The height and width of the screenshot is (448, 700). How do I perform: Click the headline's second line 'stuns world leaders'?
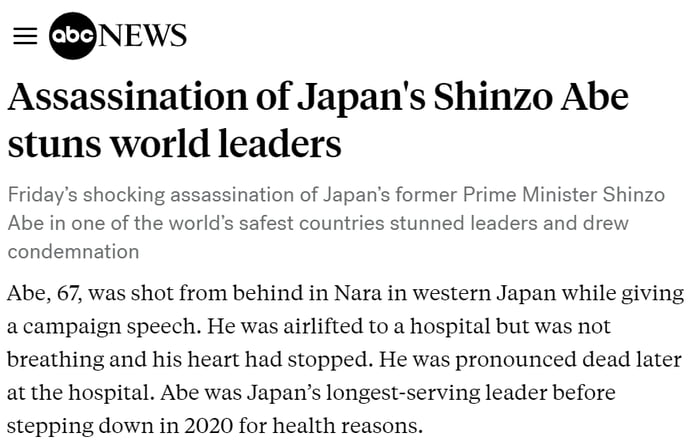175,143
